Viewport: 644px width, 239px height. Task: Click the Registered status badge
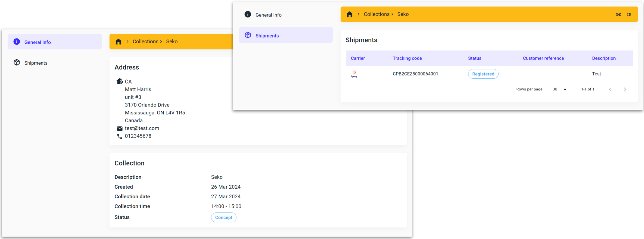point(483,74)
